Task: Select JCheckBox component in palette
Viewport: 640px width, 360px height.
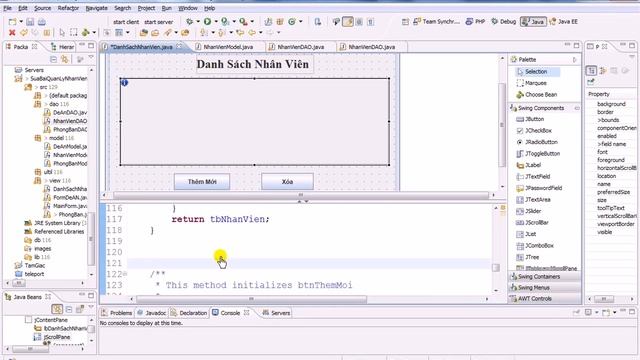Action: (x=534, y=131)
